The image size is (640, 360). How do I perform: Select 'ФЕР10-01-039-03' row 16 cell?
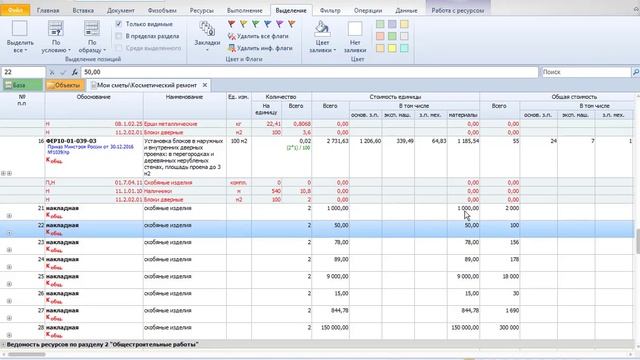[94, 157]
